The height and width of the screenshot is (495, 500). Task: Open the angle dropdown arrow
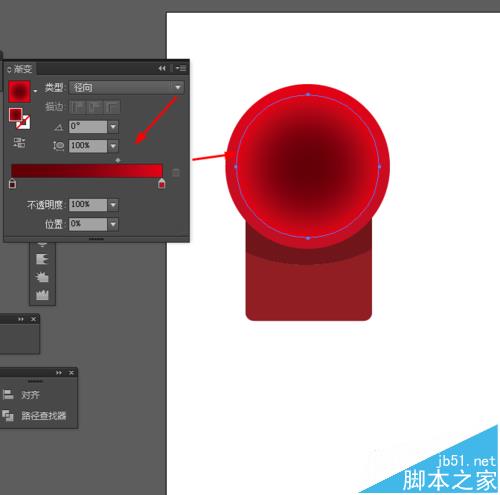point(113,127)
